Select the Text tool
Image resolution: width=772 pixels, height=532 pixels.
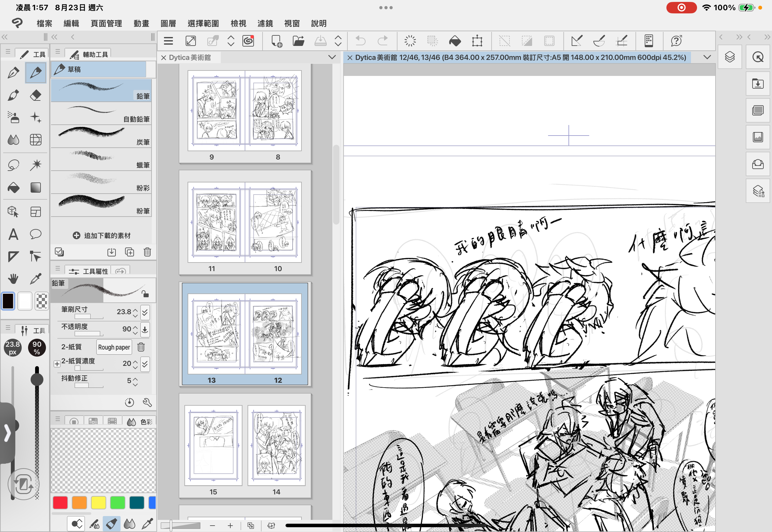click(x=13, y=234)
